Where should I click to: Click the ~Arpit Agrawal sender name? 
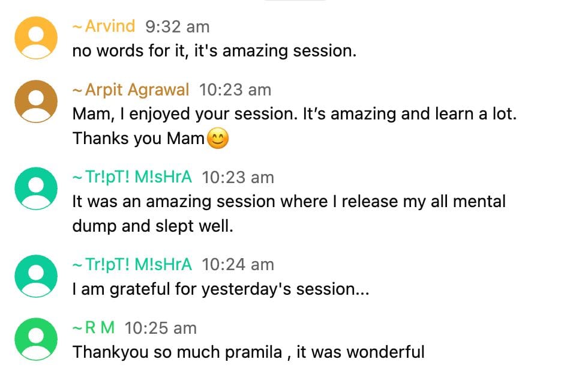pos(131,90)
